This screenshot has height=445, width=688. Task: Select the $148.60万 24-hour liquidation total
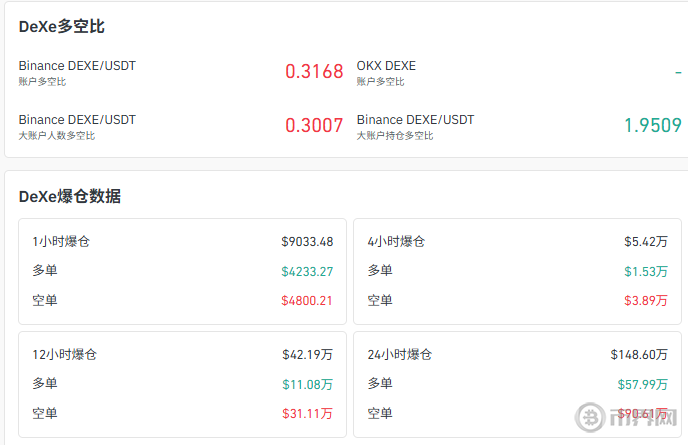click(639, 355)
